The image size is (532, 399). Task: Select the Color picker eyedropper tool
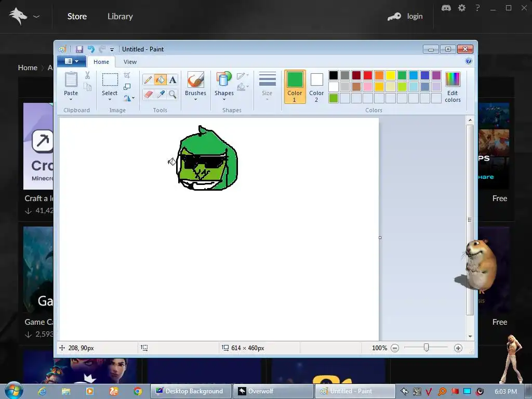(x=160, y=94)
